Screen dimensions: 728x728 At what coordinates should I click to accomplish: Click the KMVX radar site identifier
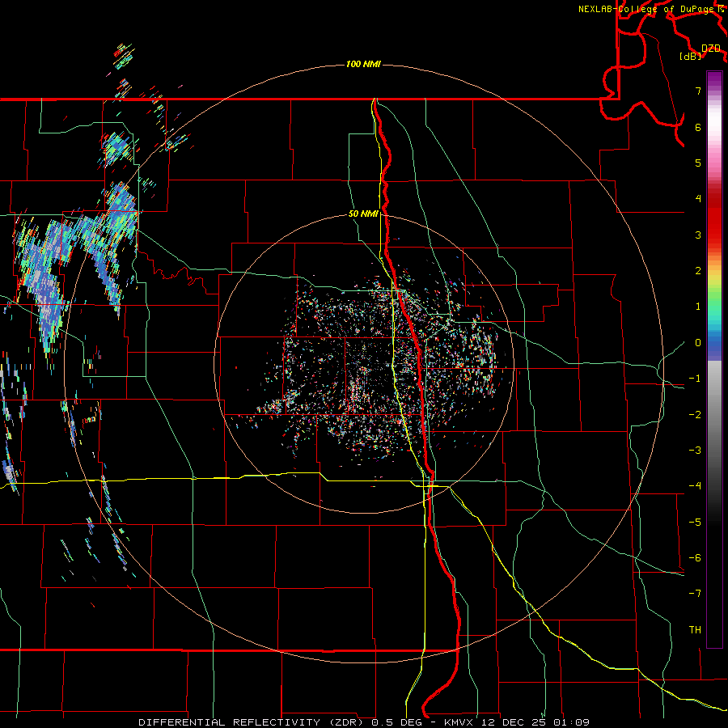click(x=459, y=722)
